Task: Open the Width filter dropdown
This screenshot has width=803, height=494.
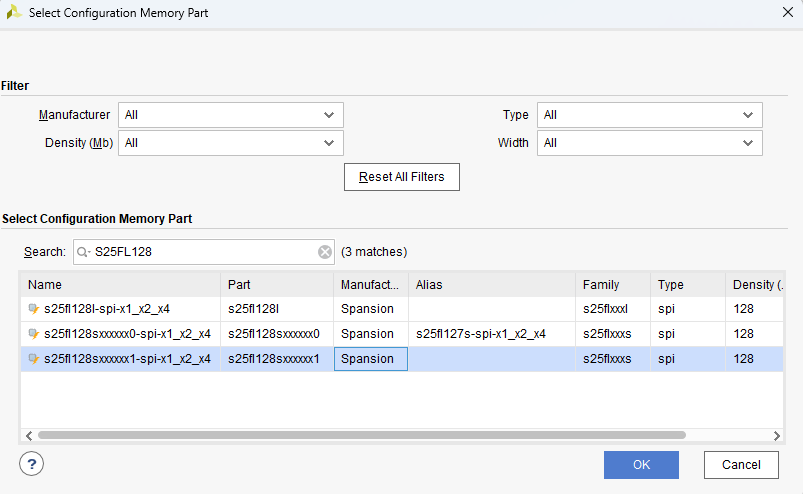Action: coord(649,143)
